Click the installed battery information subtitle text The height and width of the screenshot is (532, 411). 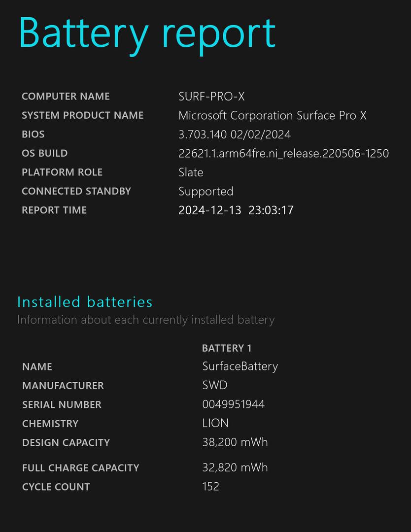[x=145, y=320]
